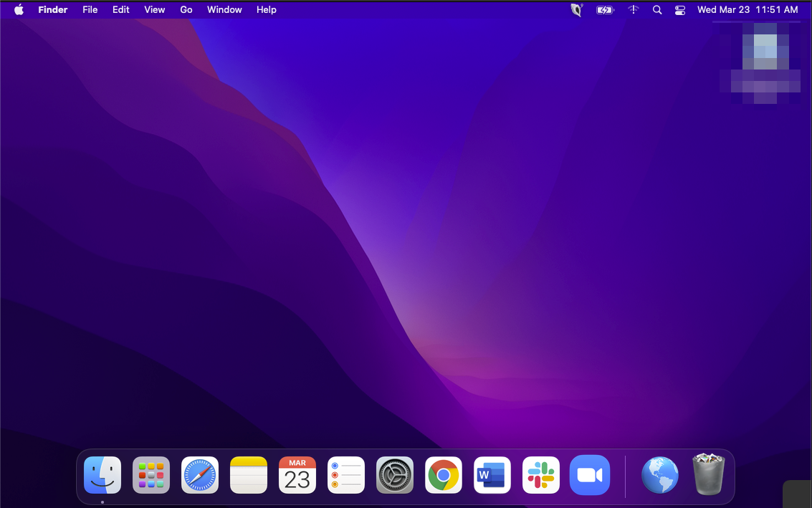
Task: Open Launchpad from the Dock
Action: (x=151, y=475)
